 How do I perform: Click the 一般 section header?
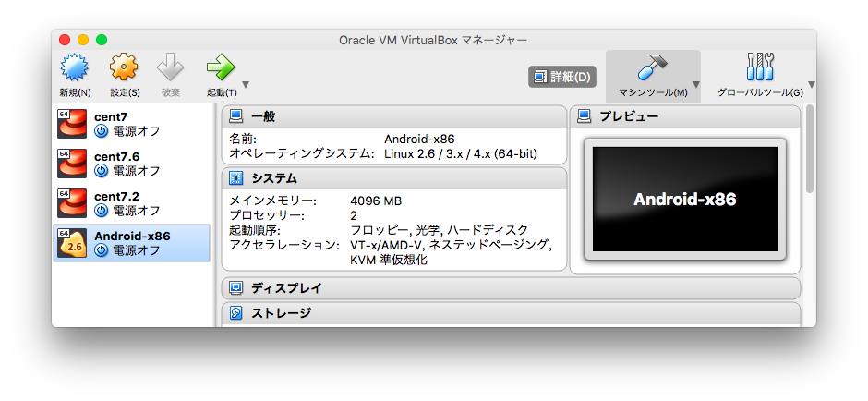(394, 116)
